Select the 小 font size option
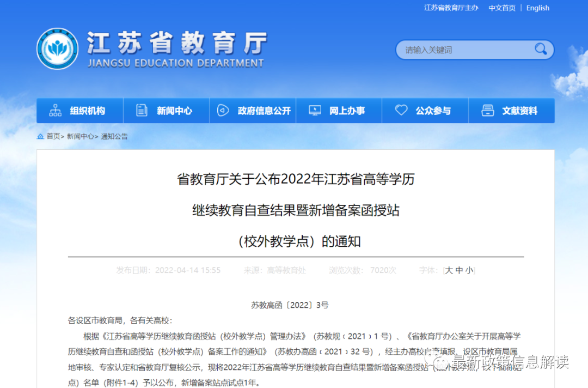The width and height of the screenshot is (588, 388). 469,270
